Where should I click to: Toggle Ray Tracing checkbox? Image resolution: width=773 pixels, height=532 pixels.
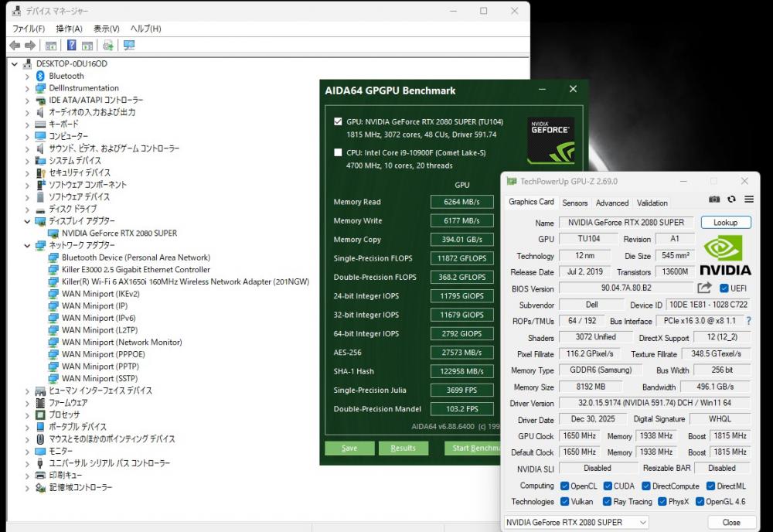click(x=608, y=501)
